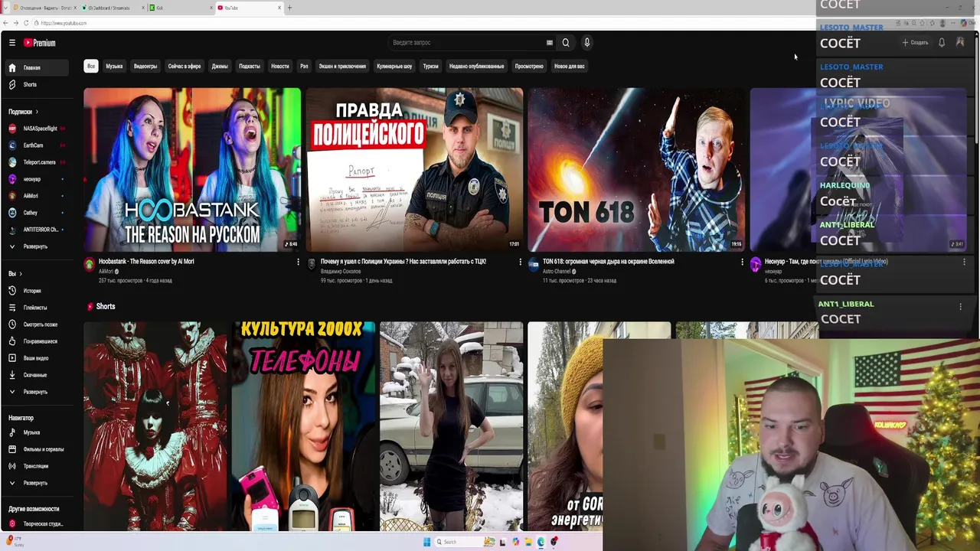Open the TON 618 video title link
The height and width of the screenshot is (551, 980).
609,262
